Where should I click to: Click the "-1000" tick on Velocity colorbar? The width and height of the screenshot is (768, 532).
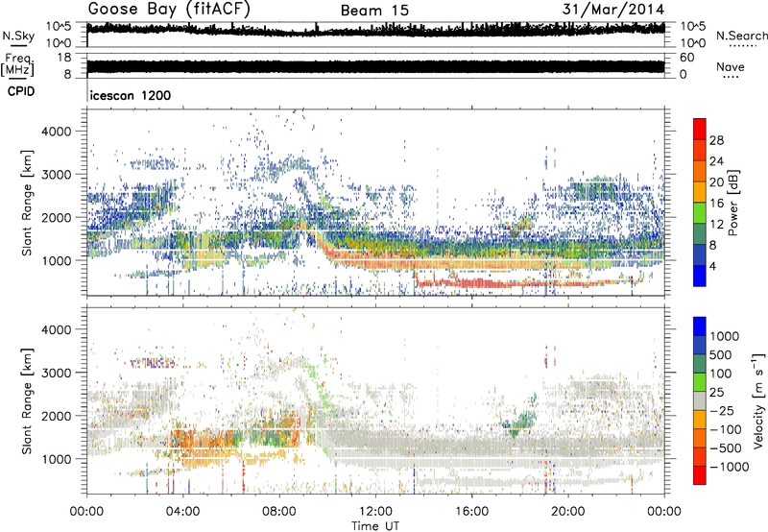point(729,467)
